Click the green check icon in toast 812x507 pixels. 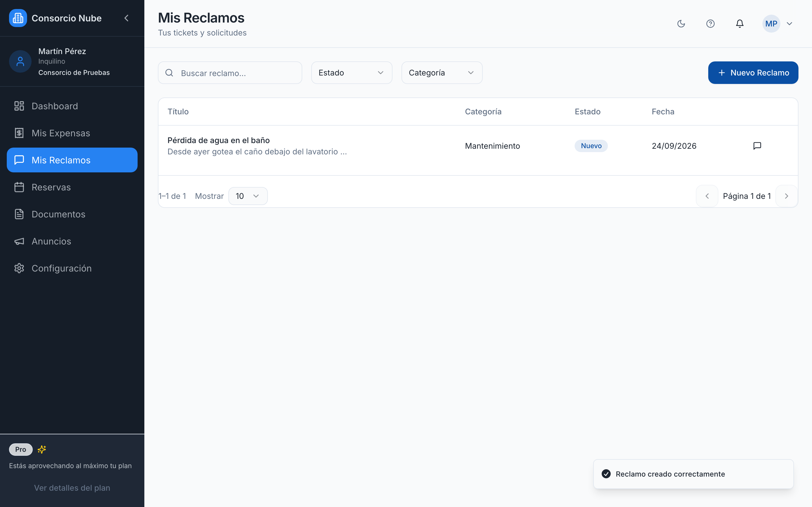coord(606,474)
